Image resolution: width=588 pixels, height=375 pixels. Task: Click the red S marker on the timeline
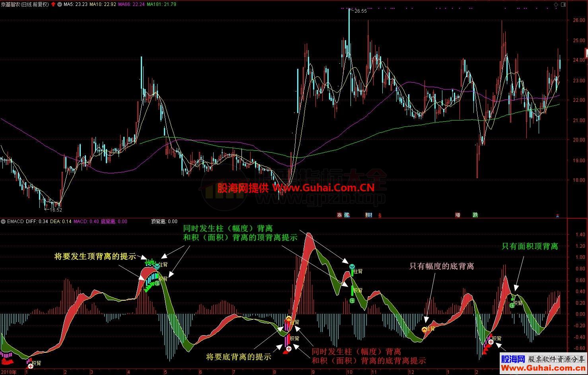380,216
